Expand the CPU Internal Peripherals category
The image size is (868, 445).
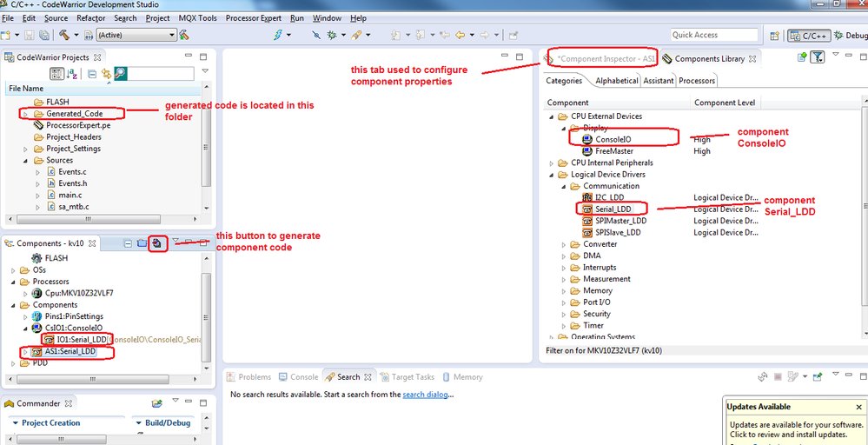551,163
